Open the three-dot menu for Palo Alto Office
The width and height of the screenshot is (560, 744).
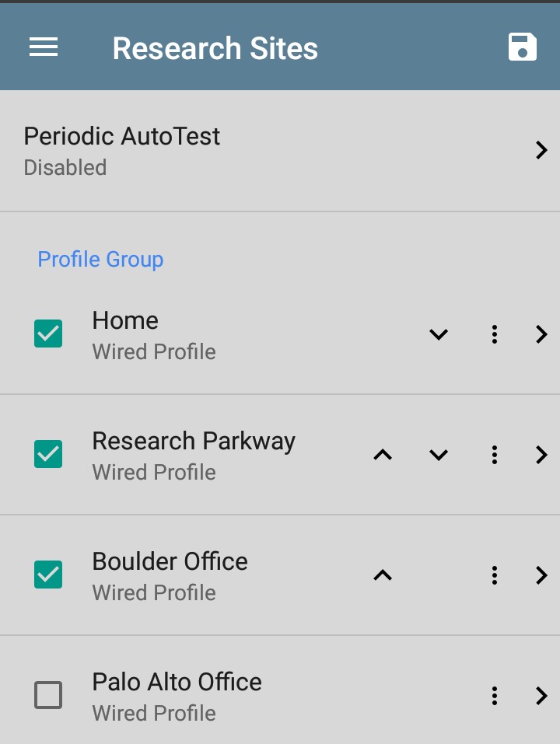coord(495,696)
